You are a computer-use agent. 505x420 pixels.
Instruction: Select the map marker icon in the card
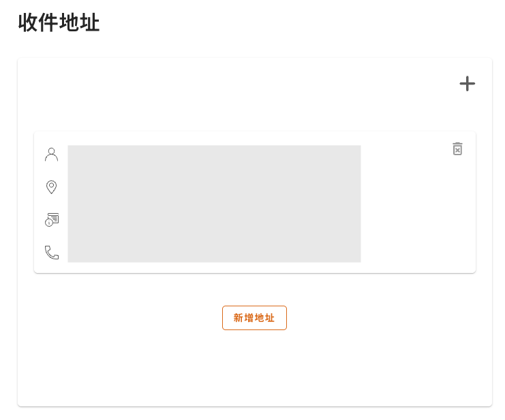(51, 187)
